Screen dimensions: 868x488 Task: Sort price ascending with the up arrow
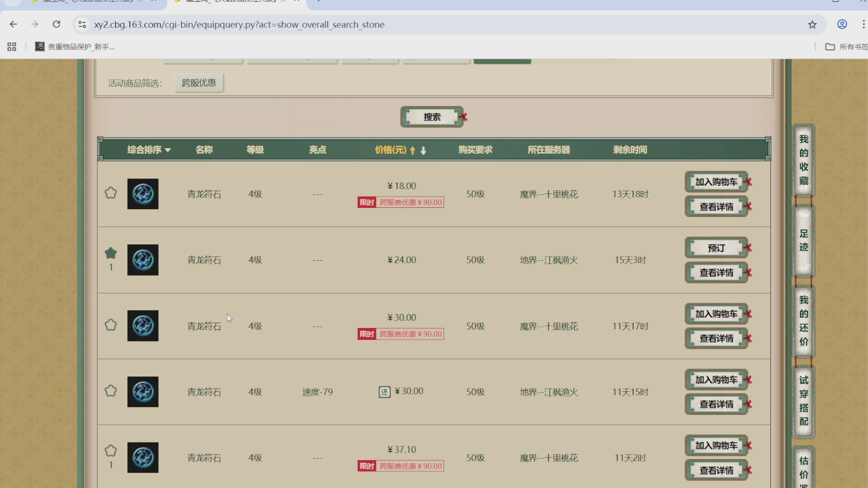pyautogui.click(x=412, y=150)
